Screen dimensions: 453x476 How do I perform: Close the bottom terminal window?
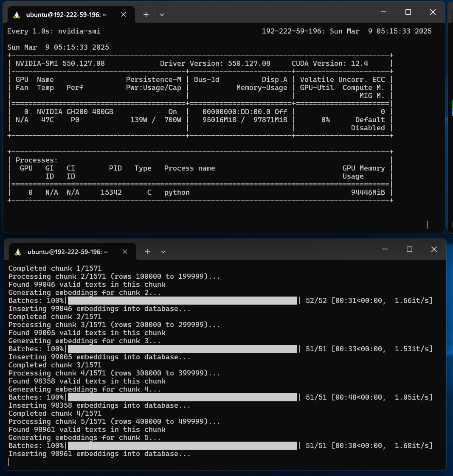(434, 249)
